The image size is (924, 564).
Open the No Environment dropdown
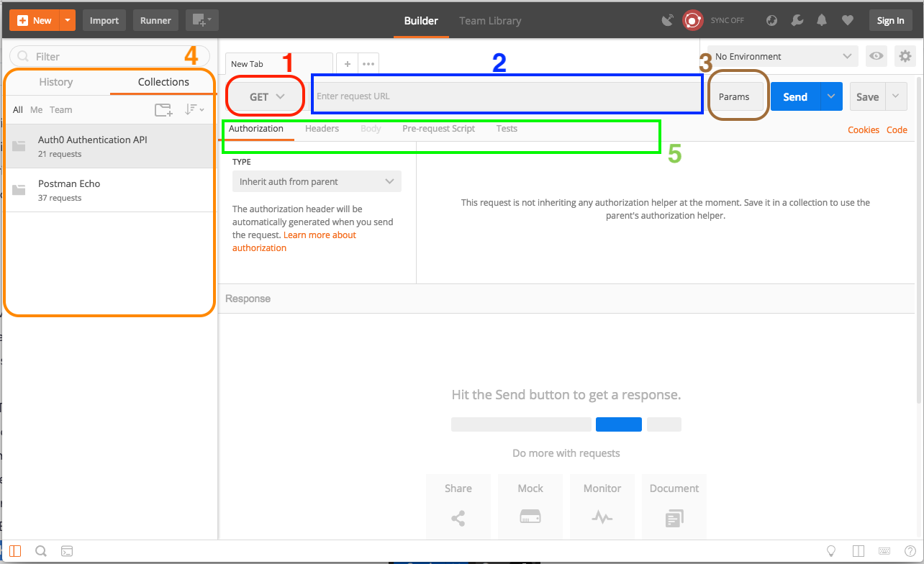(x=783, y=56)
